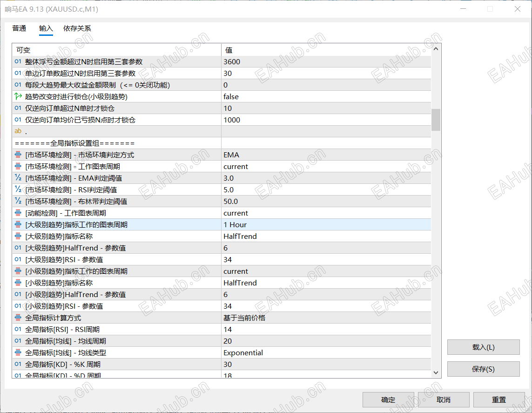Click double icon of RSI判定阈值 row
The height and width of the screenshot is (413, 532).
18,190
